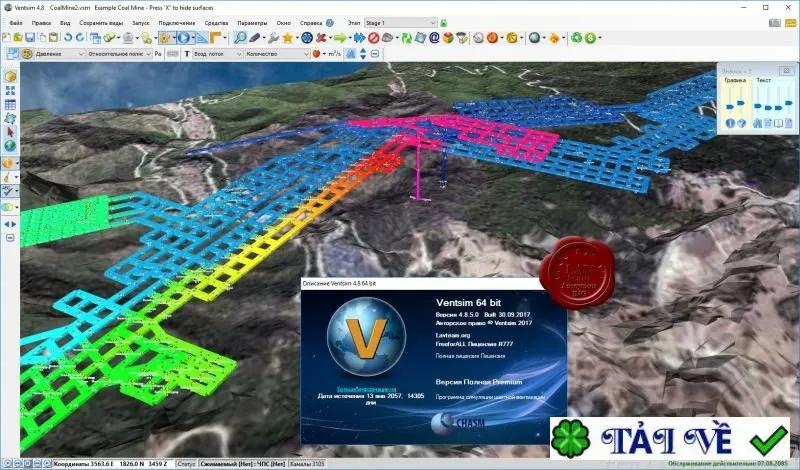Adjust the first Графика slider
This screenshot has width=800, height=470.
click(x=730, y=105)
